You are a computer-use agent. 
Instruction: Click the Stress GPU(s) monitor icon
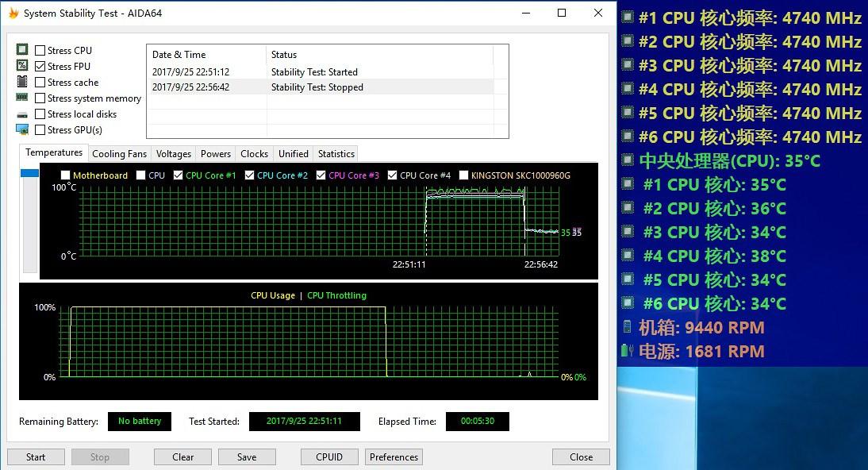(22, 129)
